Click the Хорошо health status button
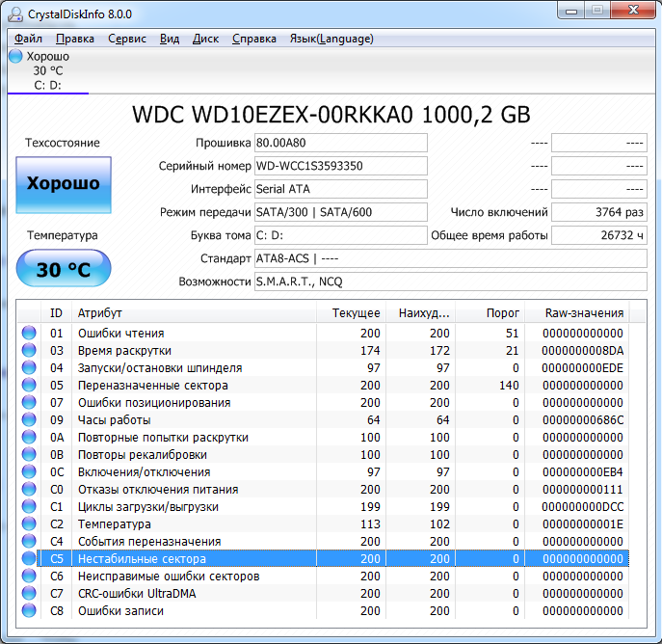The width and height of the screenshot is (662, 644). [64, 184]
